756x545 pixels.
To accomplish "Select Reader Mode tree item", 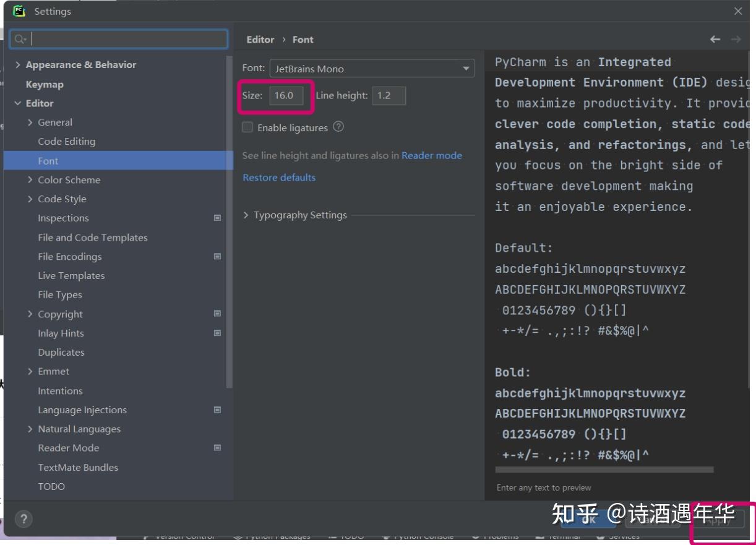I will pyautogui.click(x=68, y=448).
